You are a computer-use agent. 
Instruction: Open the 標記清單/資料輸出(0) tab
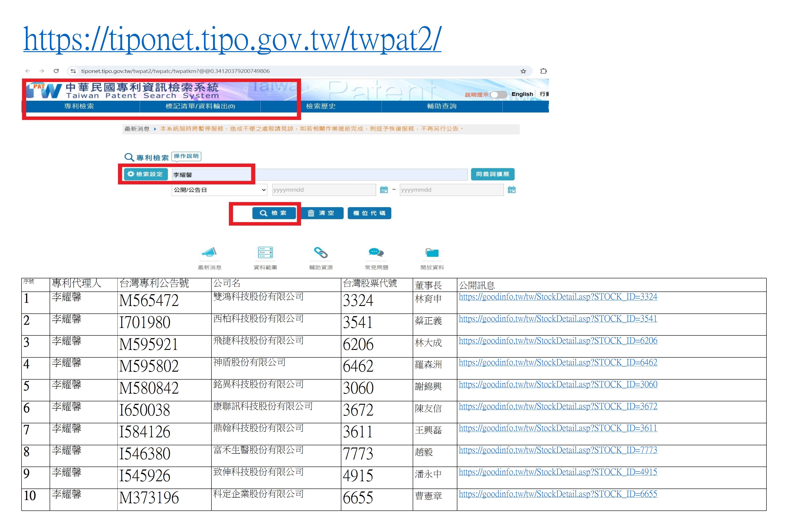pyautogui.click(x=200, y=106)
